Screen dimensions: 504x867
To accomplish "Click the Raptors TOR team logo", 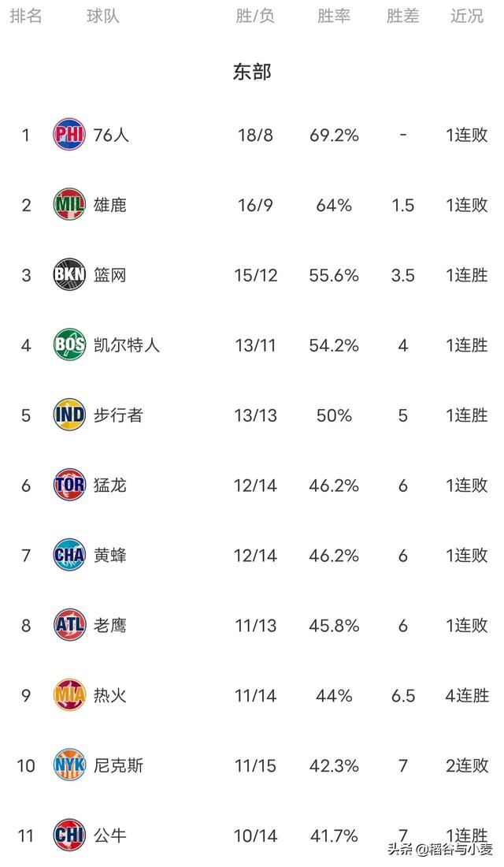I will [69, 486].
